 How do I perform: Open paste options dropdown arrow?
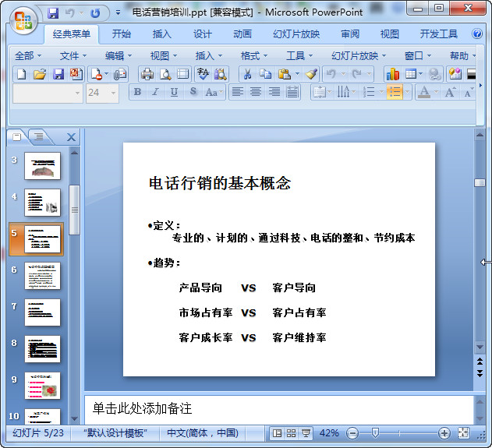tap(297, 74)
